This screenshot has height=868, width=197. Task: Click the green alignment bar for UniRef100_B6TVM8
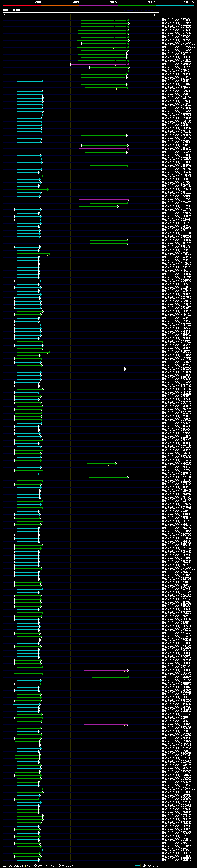(x=99, y=206)
